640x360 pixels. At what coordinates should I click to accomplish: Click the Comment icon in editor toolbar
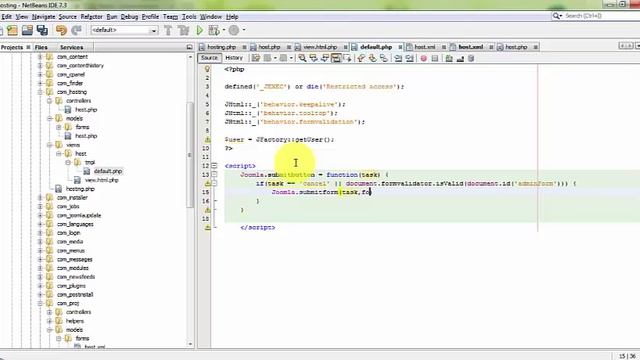point(449,58)
